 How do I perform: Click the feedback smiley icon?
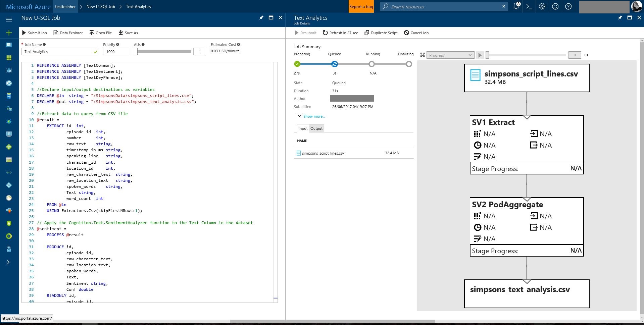(x=555, y=6)
